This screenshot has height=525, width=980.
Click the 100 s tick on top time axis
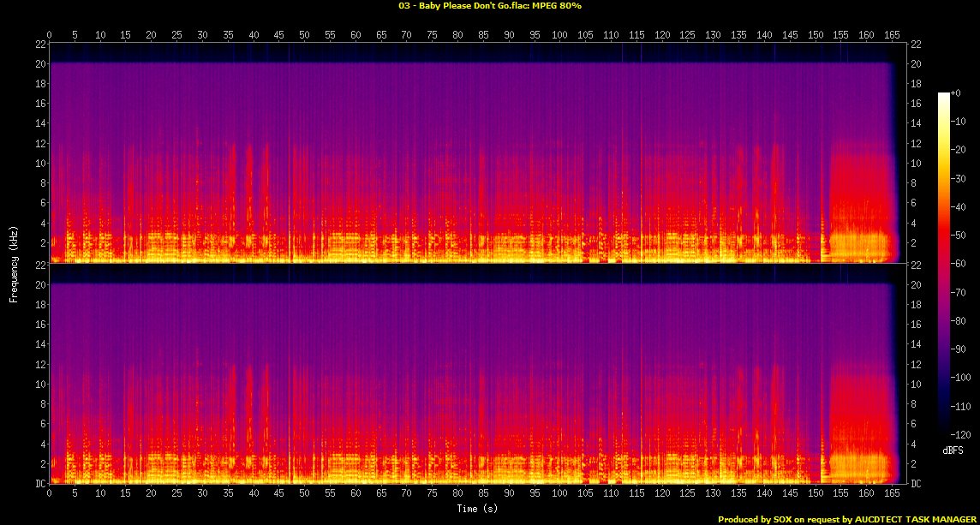[559, 35]
